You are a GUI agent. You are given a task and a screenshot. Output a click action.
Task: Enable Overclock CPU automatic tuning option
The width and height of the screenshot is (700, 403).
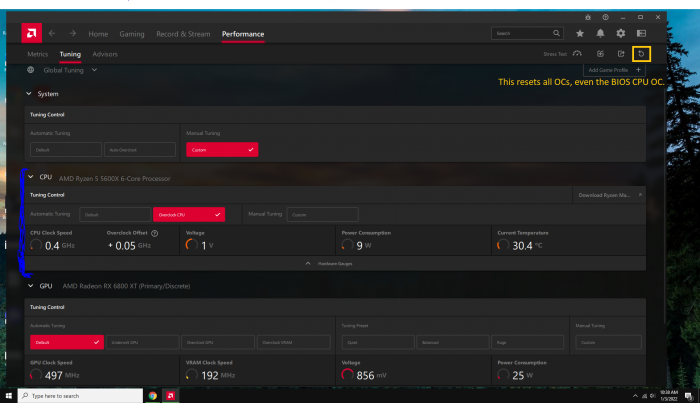point(189,214)
